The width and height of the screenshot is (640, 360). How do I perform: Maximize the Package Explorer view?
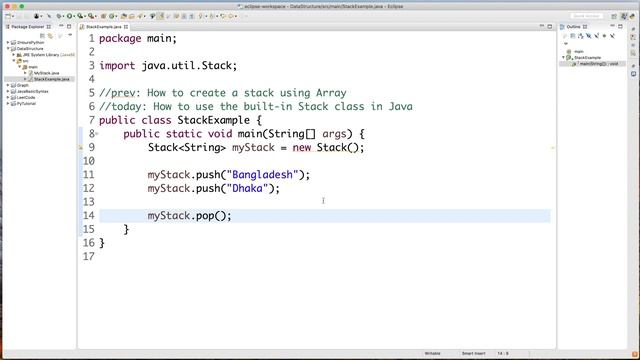[x=69, y=26]
